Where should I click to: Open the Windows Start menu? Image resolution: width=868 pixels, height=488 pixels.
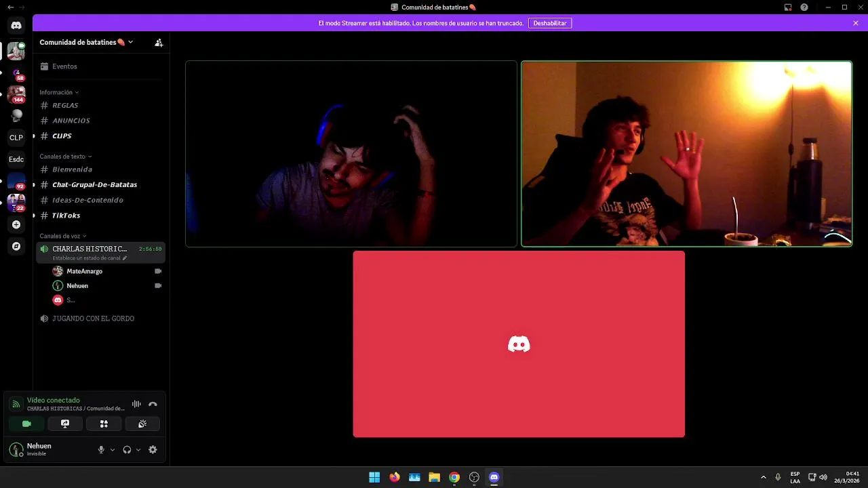point(374,477)
